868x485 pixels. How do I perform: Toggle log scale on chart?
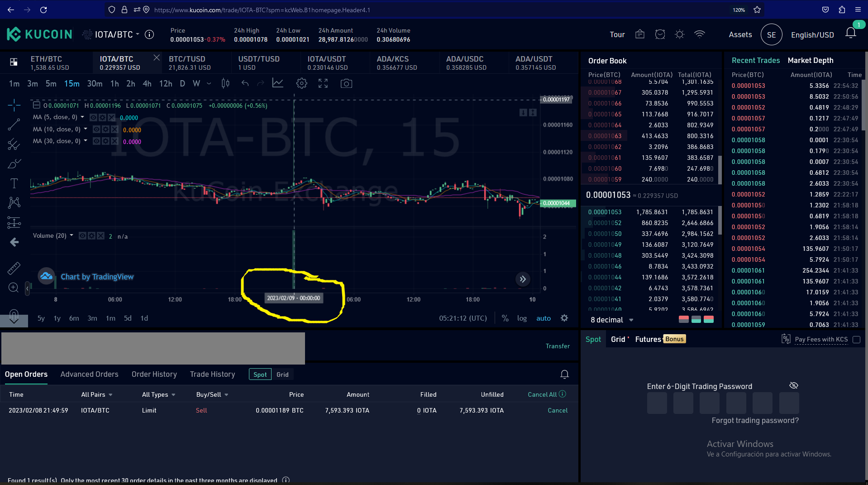click(x=522, y=318)
